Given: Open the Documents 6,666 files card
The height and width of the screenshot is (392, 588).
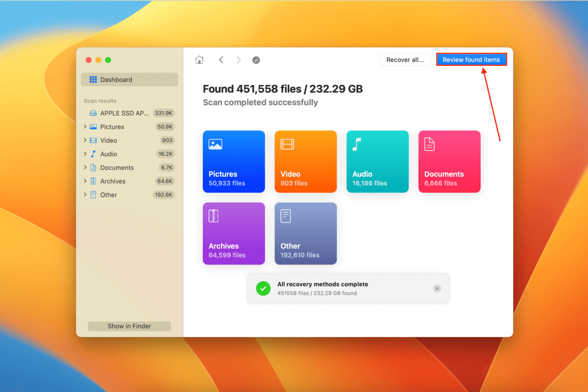Looking at the screenshot, I should tap(449, 162).
